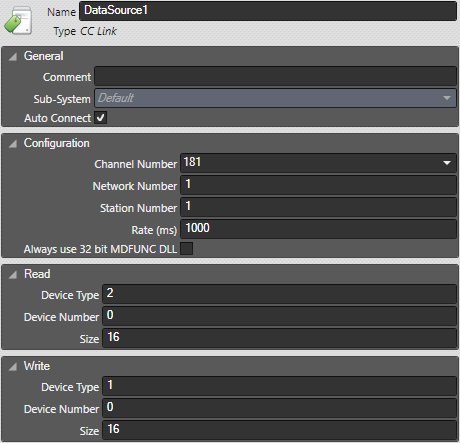Collapse the Write section triangle
This screenshot has width=460, height=443.
pos(13,367)
